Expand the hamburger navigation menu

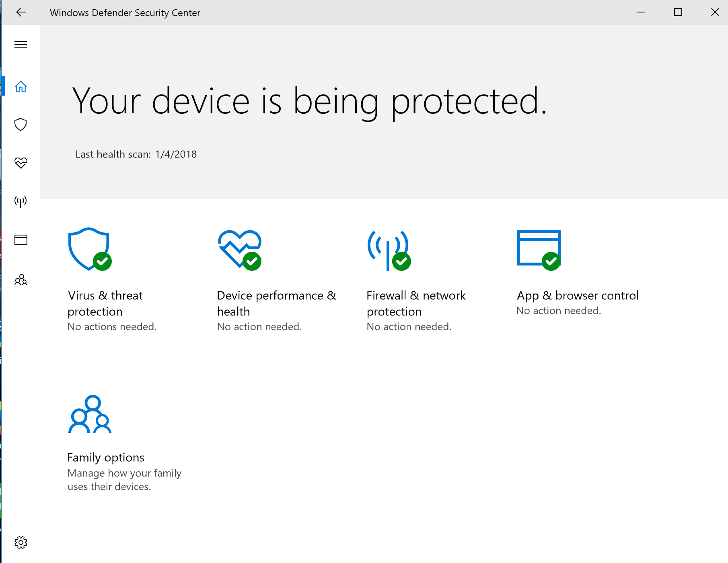pyautogui.click(x=21, y=45)
